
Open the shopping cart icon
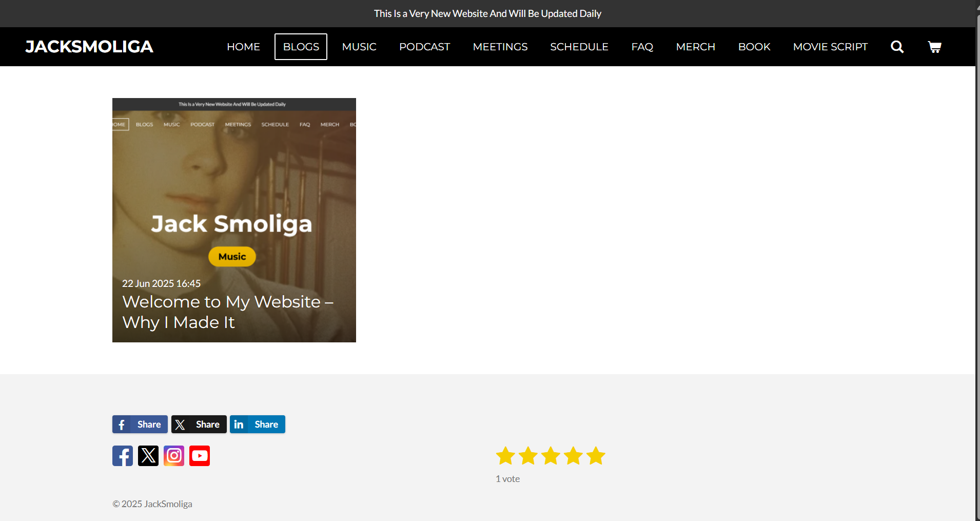tap(935, 47)
